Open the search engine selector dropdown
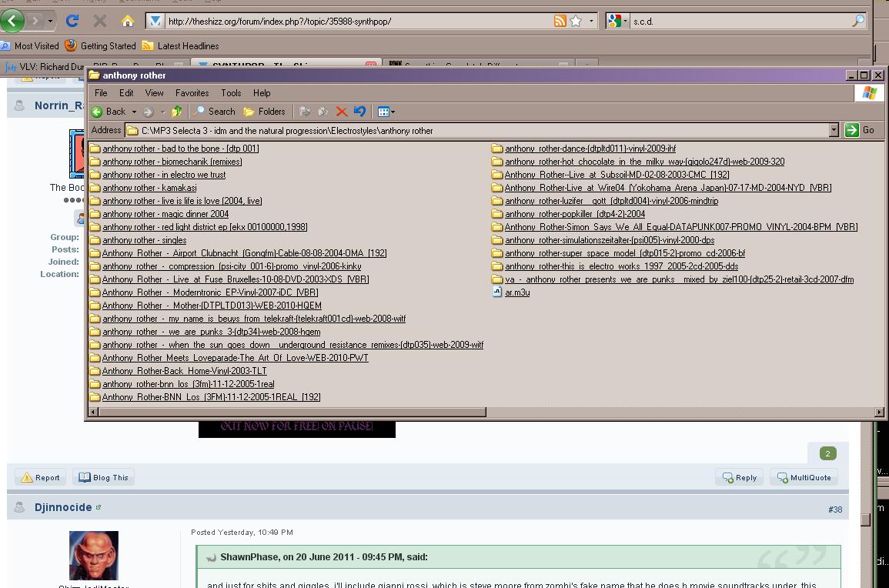This screenshot has width=889, height=588. pos(618,21)
